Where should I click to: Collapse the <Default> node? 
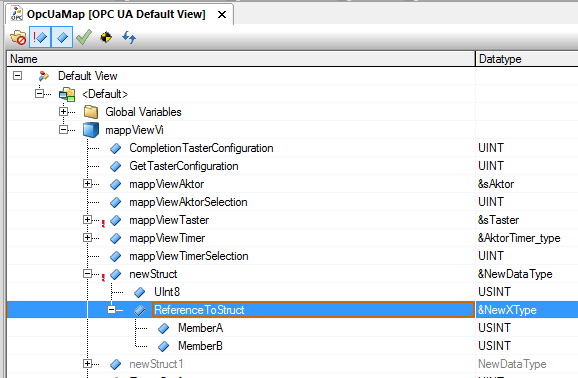pyautogui.click(x=39, y=94)
